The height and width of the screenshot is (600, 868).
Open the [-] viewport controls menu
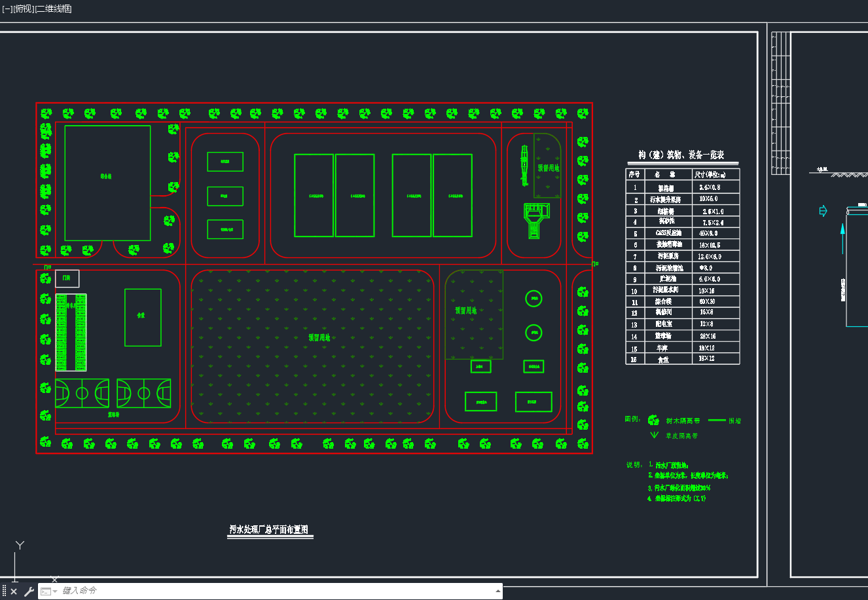tap(7, 9)
